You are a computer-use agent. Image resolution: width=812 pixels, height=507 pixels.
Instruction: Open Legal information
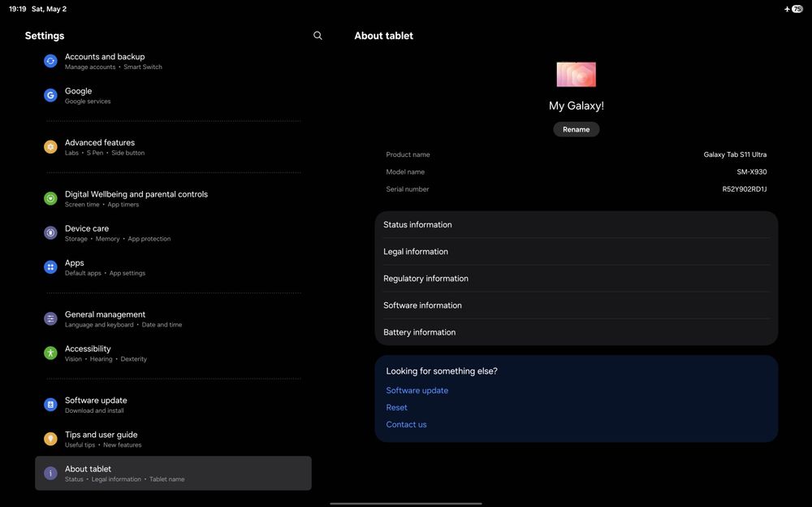click(x=576, y=251)
